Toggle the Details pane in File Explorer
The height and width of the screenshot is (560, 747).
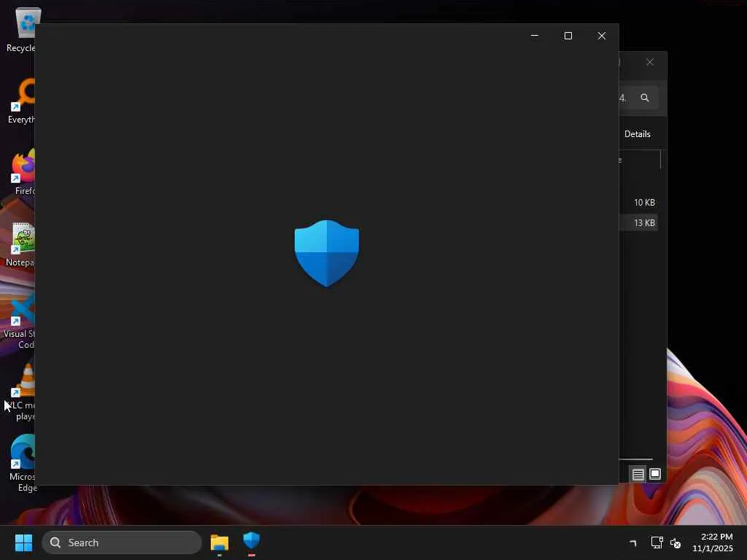(638, 134)
